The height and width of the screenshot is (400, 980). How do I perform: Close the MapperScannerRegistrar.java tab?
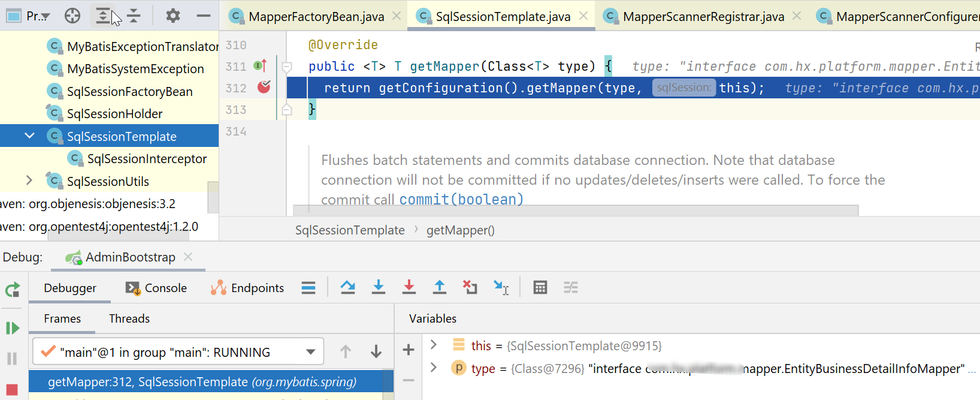tap(797, 16)
